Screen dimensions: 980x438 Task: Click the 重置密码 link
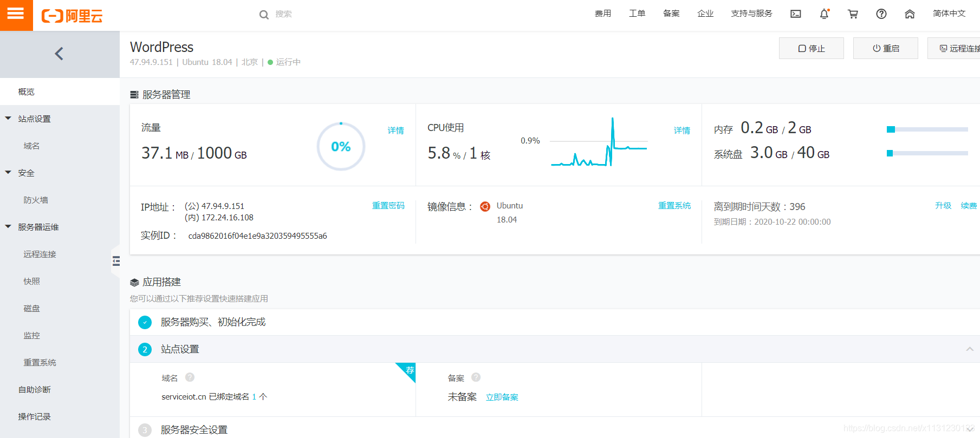388,206
